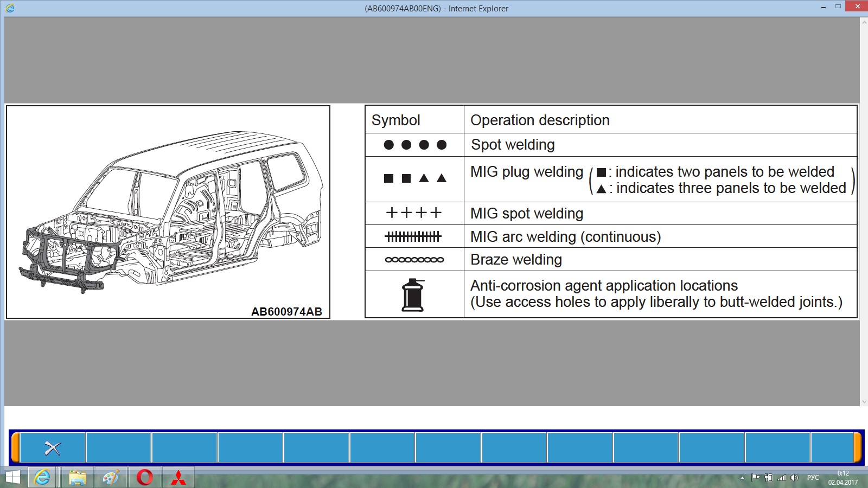
Task: Click the left orange toolbar scroll handle
Action: coord(16,447)
